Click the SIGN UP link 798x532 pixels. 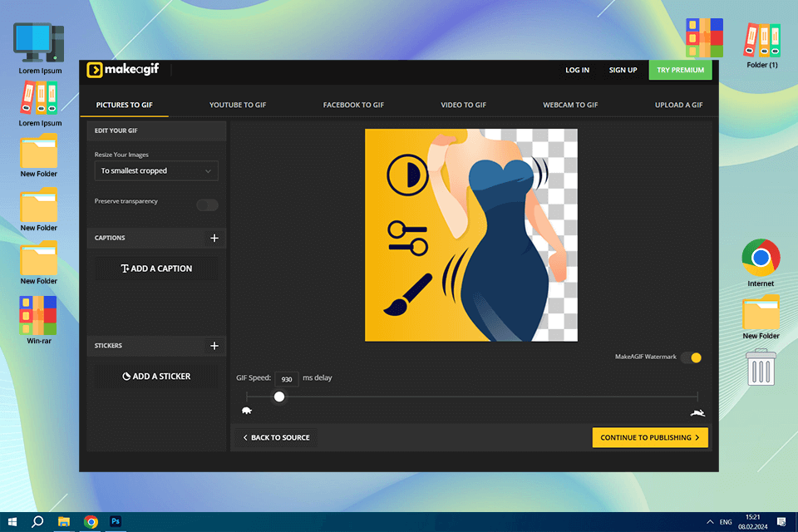[623, 70]
